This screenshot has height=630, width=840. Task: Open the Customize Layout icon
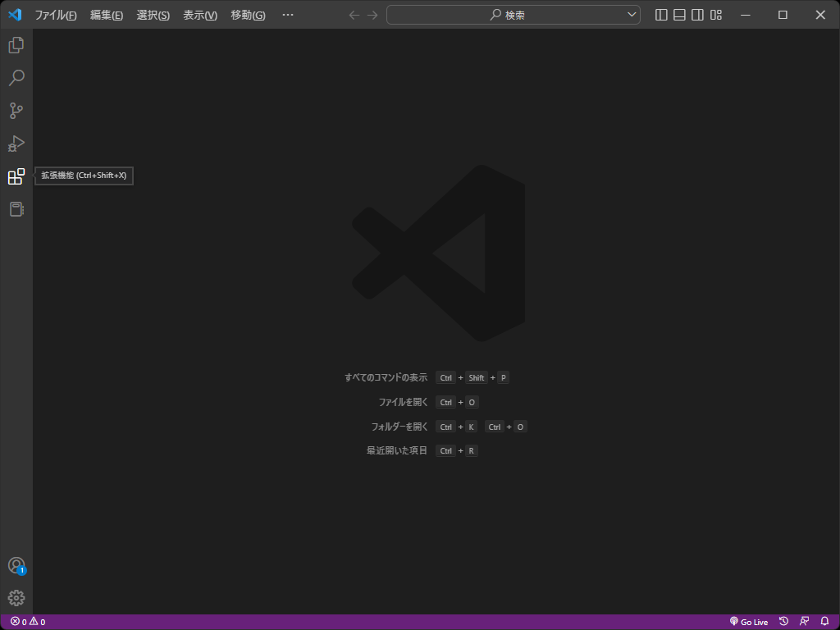716,15
